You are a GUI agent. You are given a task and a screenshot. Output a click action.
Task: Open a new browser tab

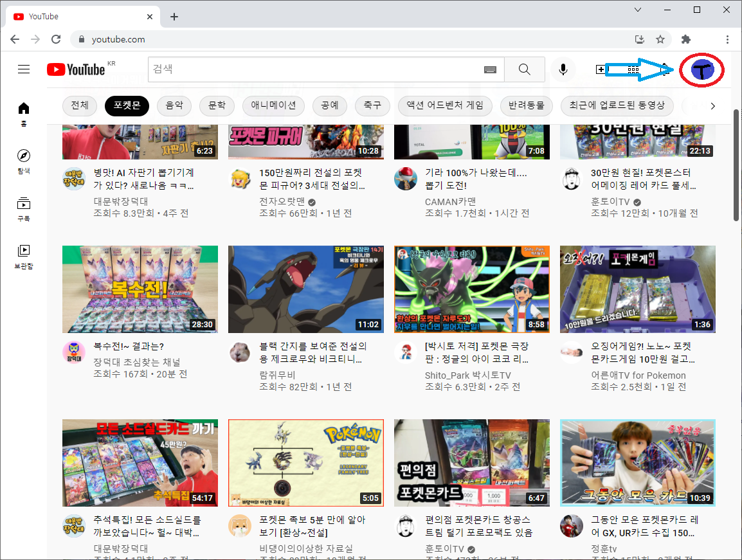pos(174,17)
